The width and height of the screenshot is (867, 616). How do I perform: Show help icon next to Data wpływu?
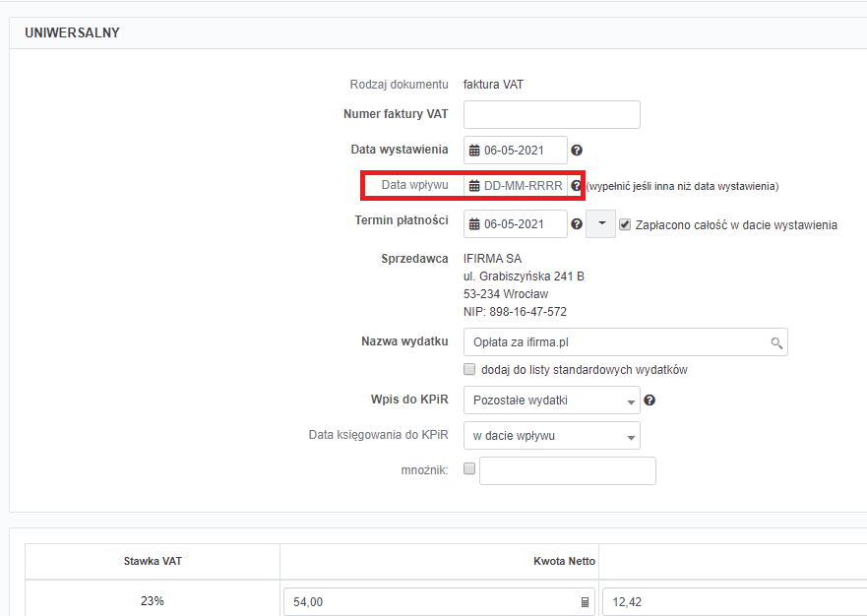click(576, 186)
